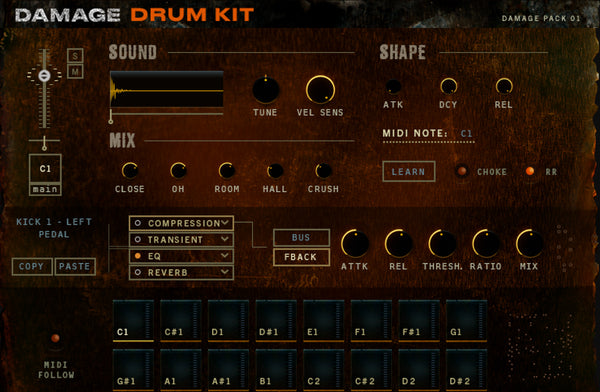Click the DAMAGE PACK 01 label
Viewport: 600px width, 392px height.
coord(541,18)
